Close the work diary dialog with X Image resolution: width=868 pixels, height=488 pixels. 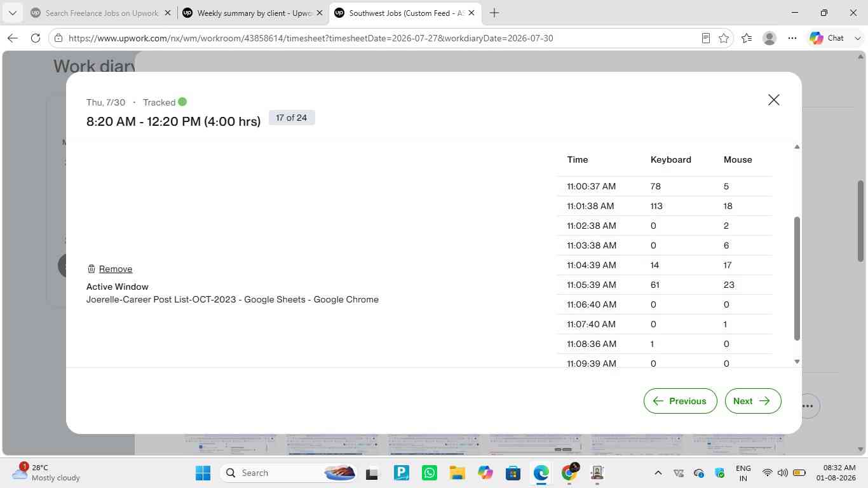tap(773, 100)
